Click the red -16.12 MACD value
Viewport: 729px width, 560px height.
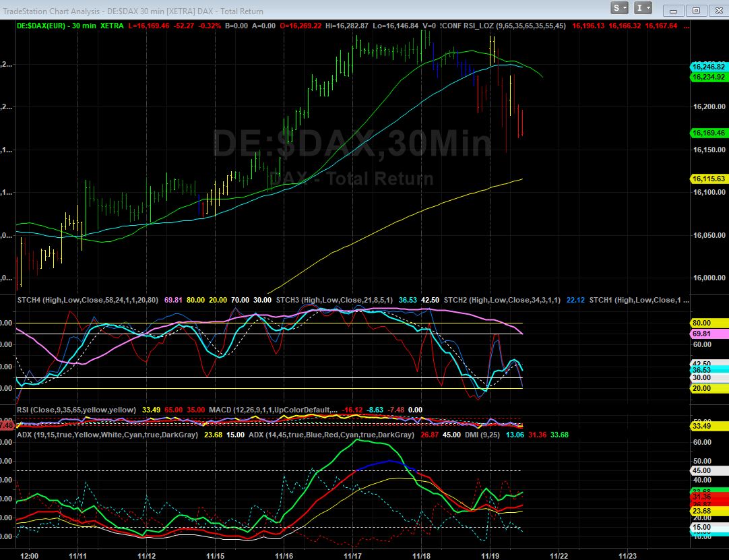[352, 410]
